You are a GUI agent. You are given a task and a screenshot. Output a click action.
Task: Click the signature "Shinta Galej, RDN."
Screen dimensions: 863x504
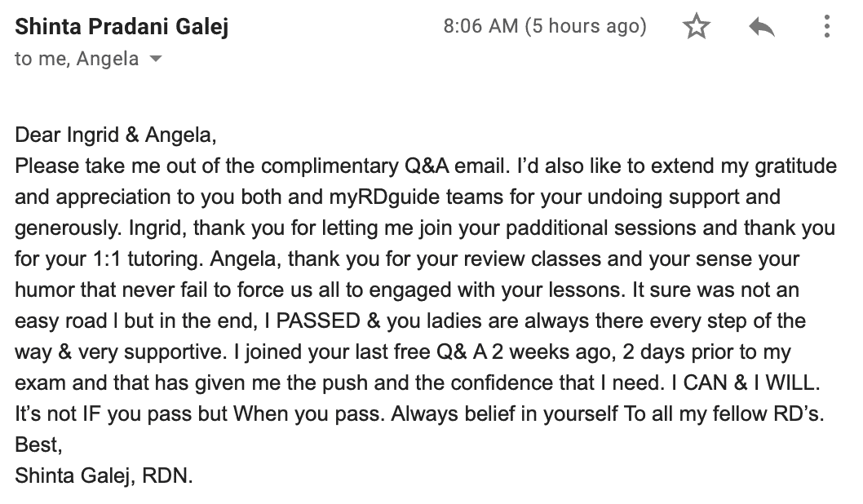coord(104,475)
